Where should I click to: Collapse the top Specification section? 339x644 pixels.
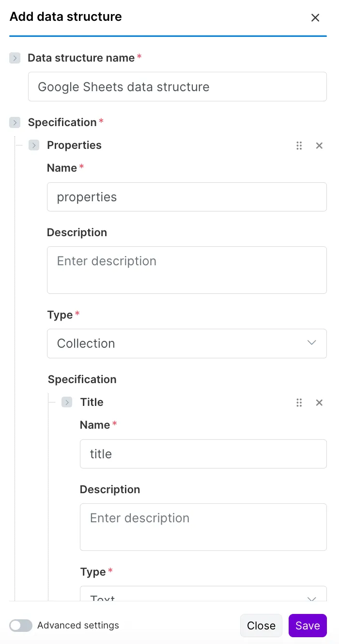pos(15,123)
